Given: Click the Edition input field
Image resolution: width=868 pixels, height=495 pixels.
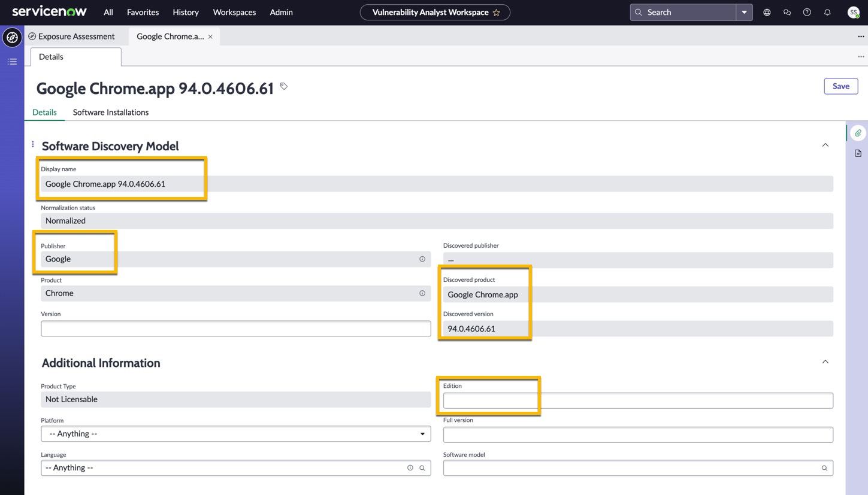Looking at the screenshot, I should [638, 400].
